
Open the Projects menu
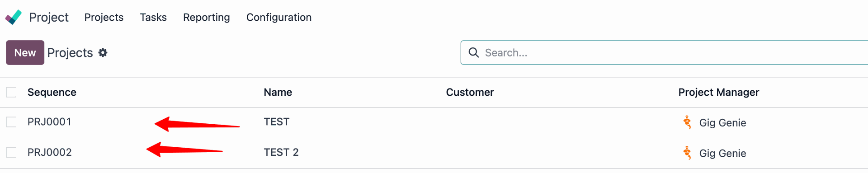pos(104,17)
